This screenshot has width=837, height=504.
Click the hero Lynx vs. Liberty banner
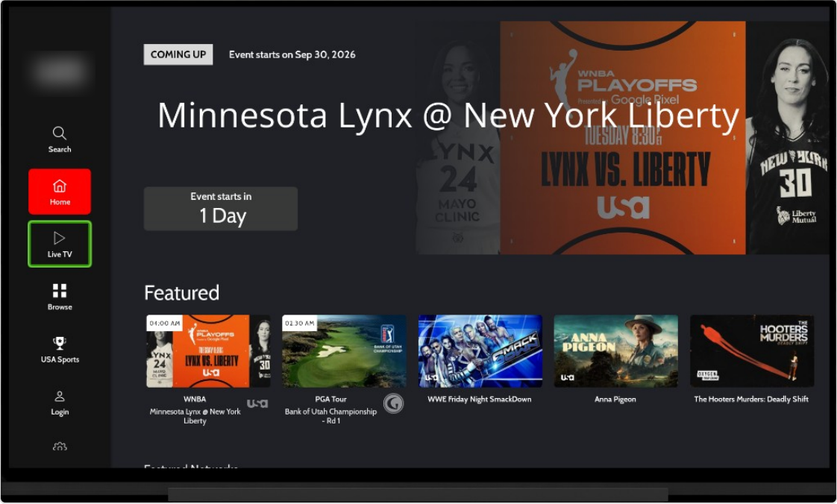(x=622, y=138)
